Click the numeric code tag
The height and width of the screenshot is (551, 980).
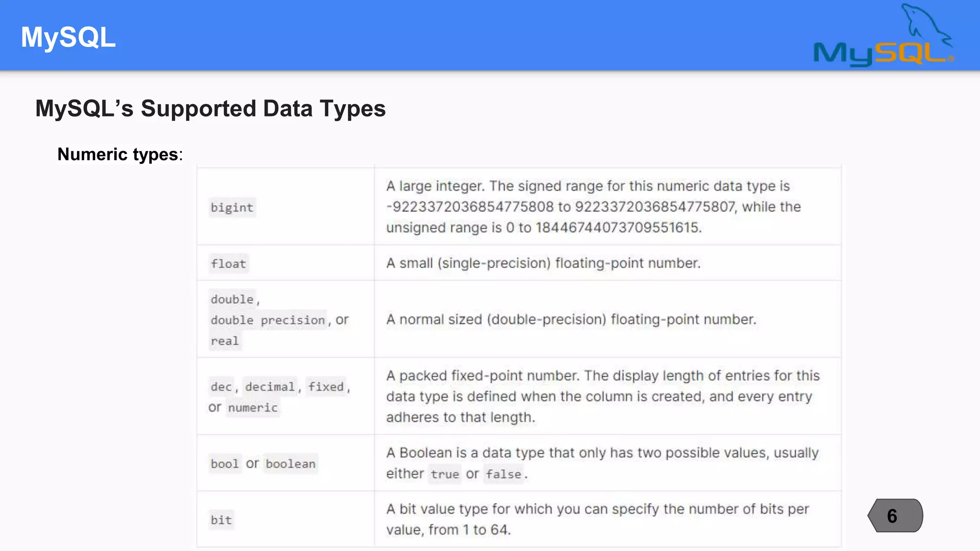(253, 408)
